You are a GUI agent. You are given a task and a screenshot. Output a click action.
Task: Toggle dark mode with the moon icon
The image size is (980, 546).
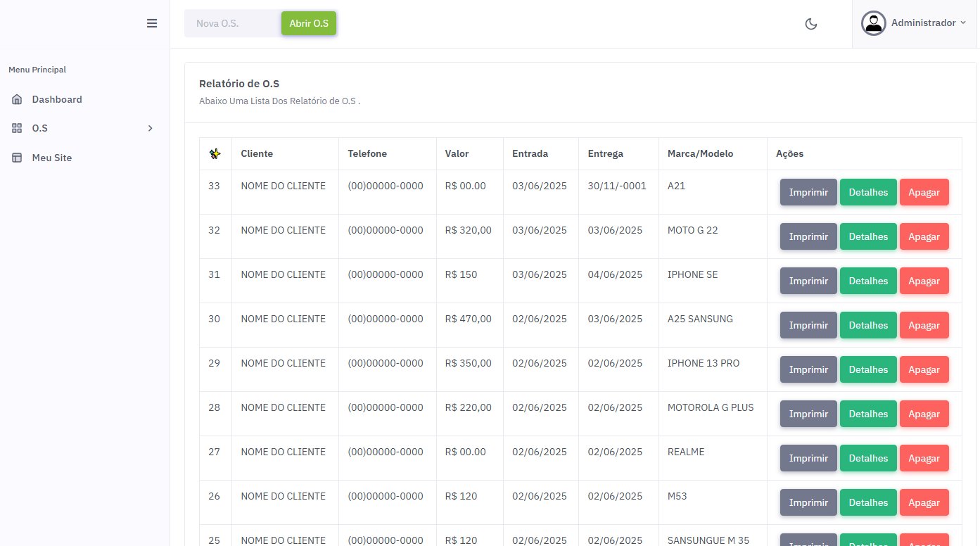[810, 24]
